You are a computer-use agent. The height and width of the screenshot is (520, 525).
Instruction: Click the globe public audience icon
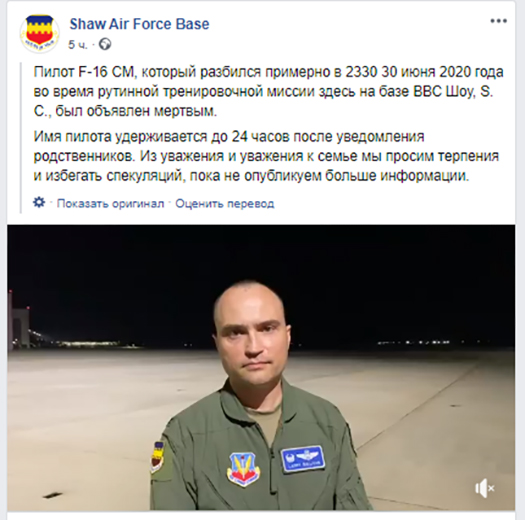pyautogui.click(x=105, y=44)
